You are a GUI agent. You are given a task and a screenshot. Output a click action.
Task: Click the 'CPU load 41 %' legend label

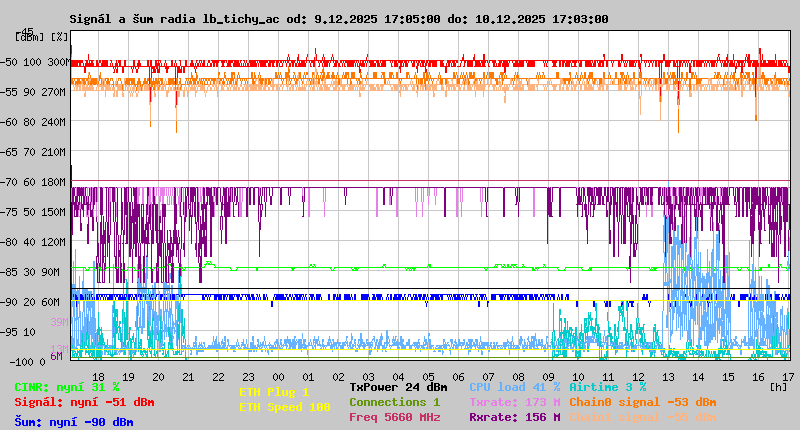pos(515,387)
